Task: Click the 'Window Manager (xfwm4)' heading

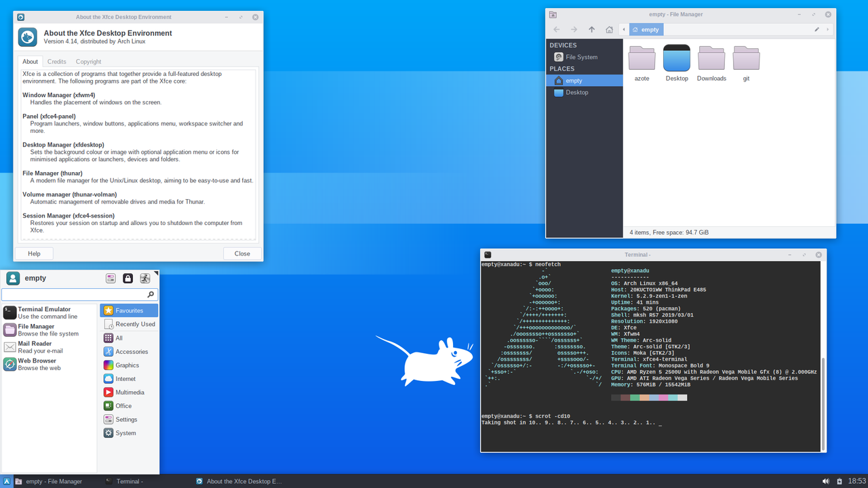Action: (x=59, y=95)
